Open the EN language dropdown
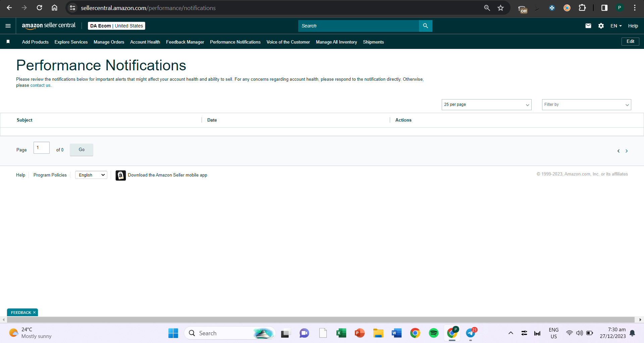Screen dimensions: 644x343 616,26
